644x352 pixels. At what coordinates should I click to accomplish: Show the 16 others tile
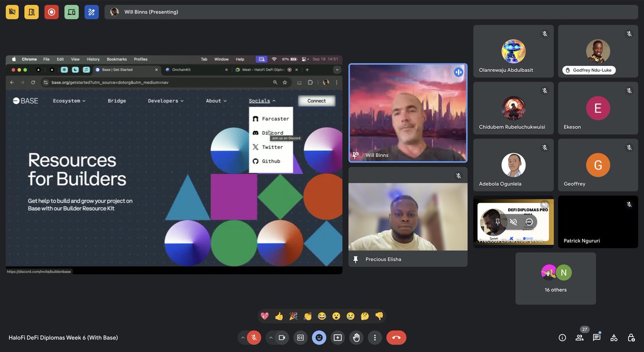tap(555, 278)
